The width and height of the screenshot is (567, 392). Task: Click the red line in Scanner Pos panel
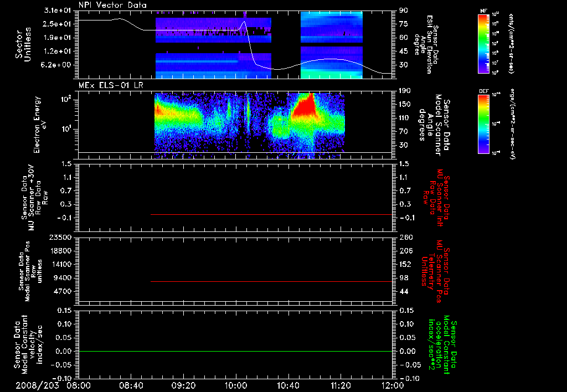(271, 281)
